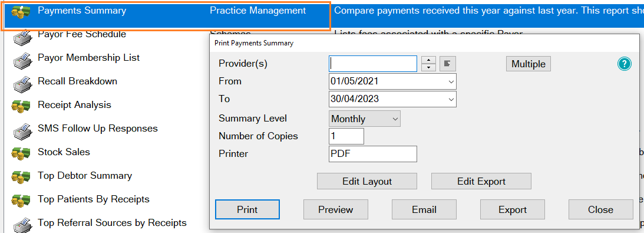Select Top Referral Sources by Receipts report
The width and height of the screenshot is (644, 233).
[112, 223]
